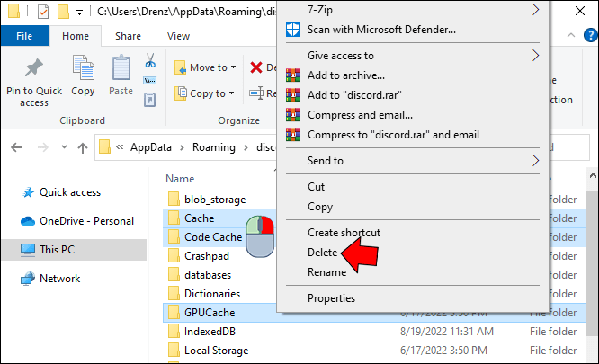
Task: Select the databases folder
Action: (x=208, y=275)
